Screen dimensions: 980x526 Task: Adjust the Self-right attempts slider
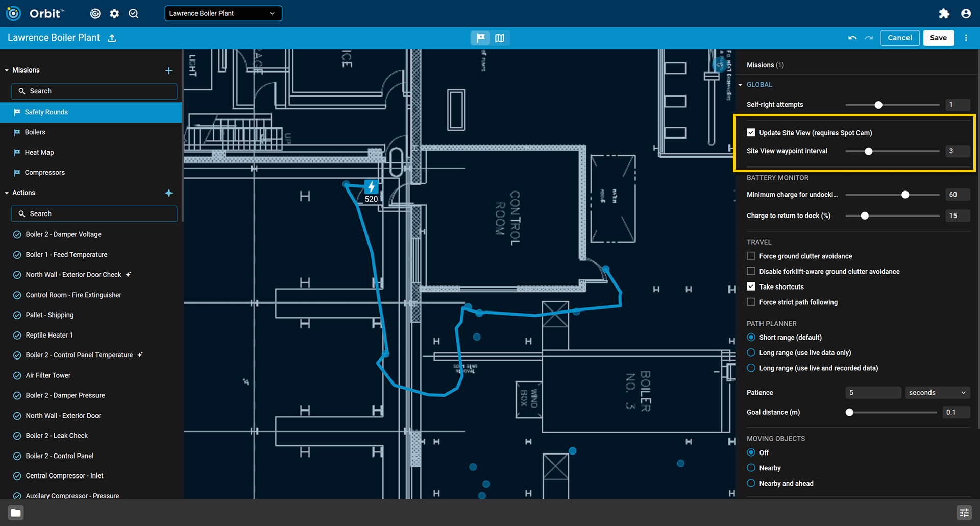coord(878,105)
